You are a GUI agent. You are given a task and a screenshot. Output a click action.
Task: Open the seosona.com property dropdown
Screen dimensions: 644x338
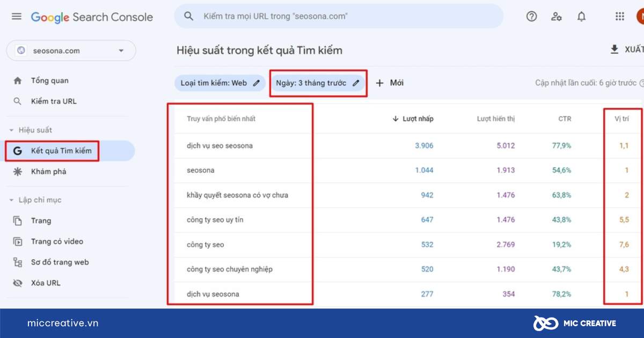(x=71, y=50)
